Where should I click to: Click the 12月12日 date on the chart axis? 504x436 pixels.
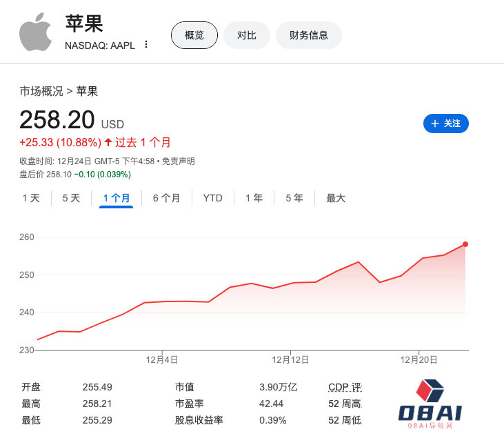[290, 359]
